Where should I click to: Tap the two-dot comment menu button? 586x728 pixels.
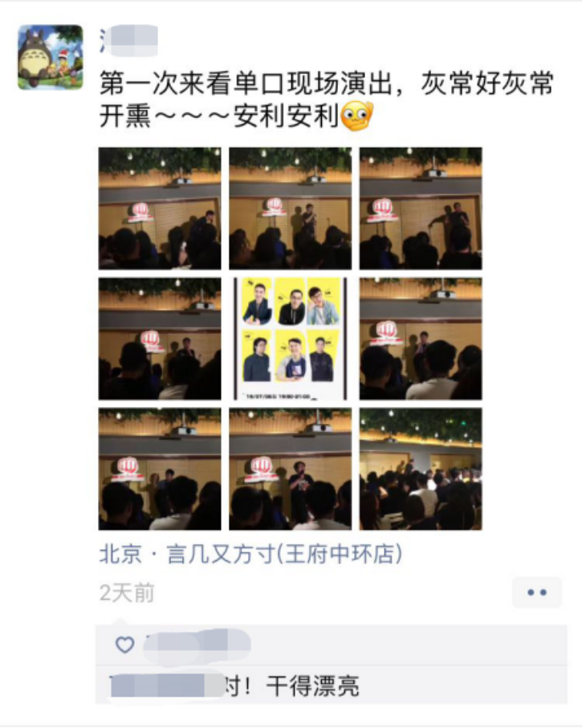pyautogui.click(x=537, y=592)
